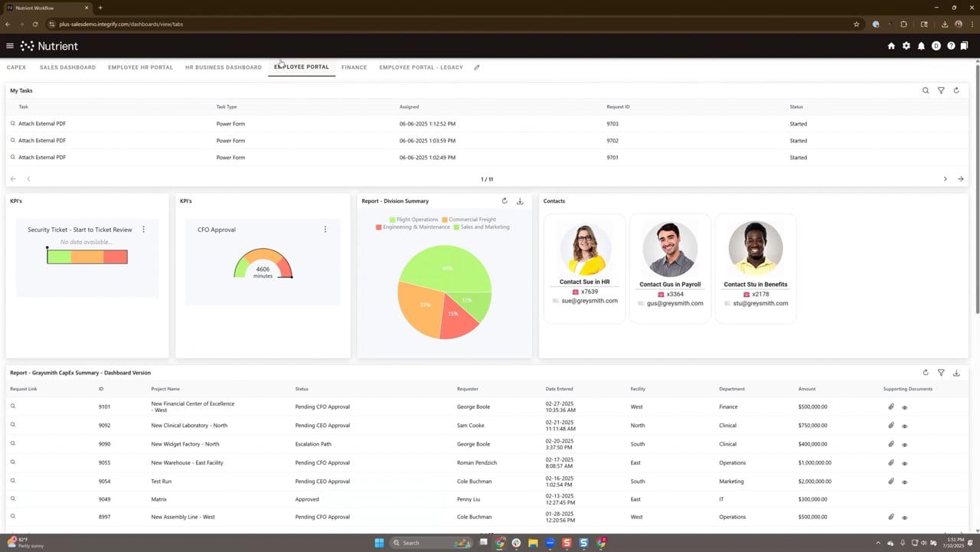
Task: Open Security Ticket KPI options menu
Action: coord(143,230)
